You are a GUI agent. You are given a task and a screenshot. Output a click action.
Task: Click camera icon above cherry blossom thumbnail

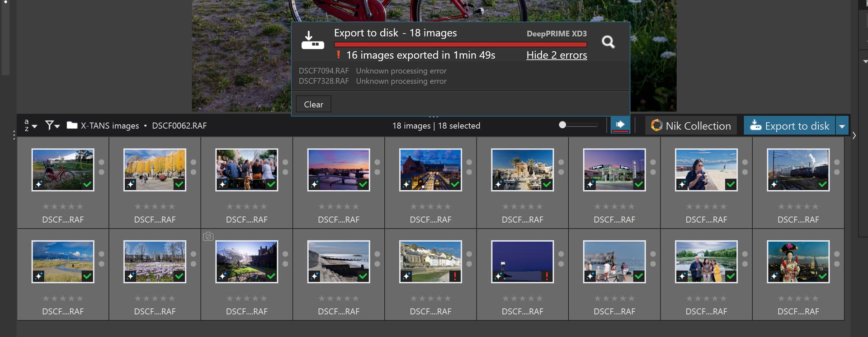pos(208,237)
